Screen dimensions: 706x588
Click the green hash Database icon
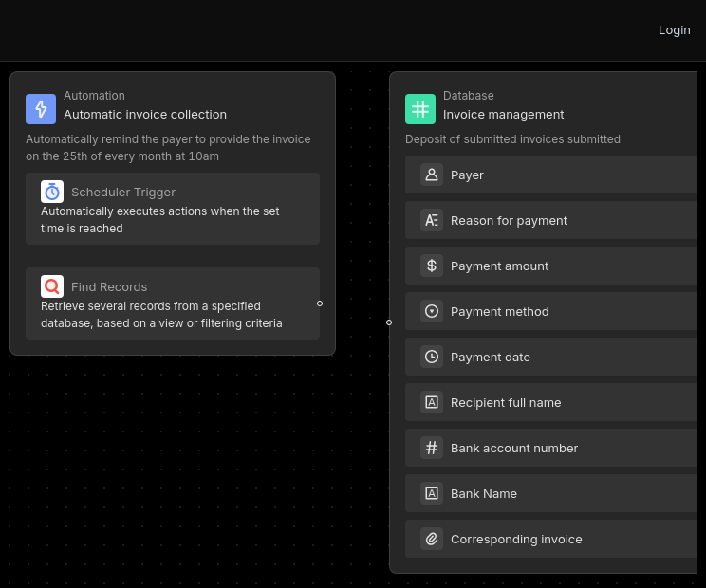point(420,109)
